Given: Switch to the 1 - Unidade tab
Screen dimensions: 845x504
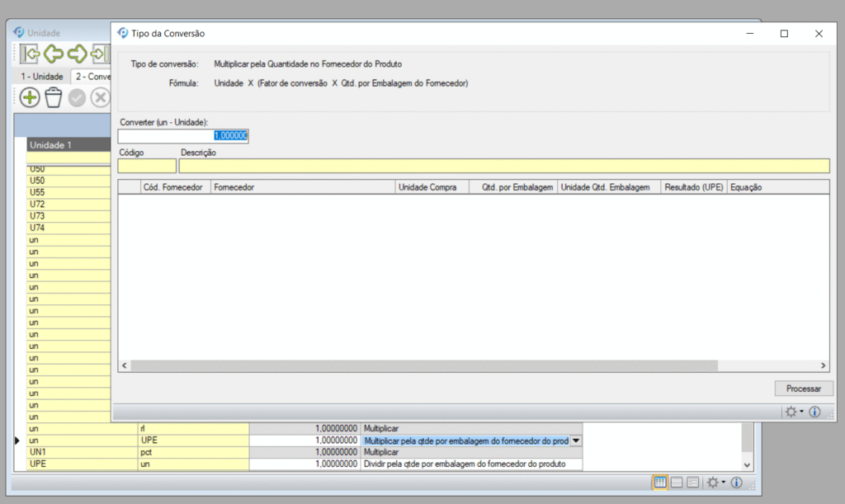Looking at the screenshot, I should pos(42,77).
